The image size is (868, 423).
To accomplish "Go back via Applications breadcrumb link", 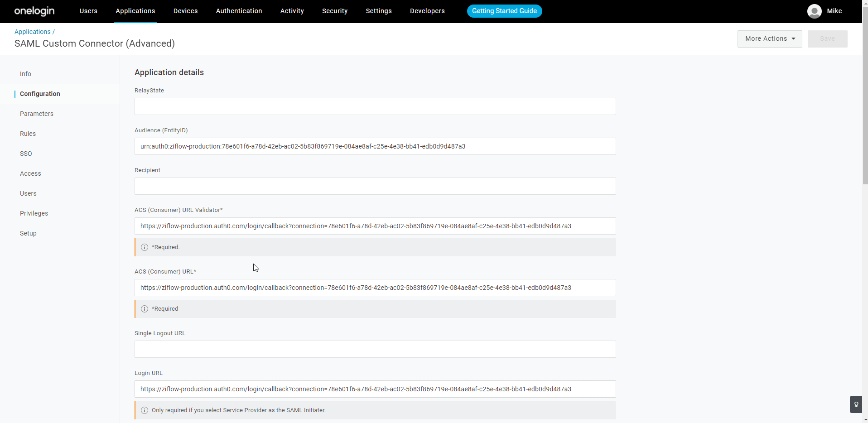I will 33,32.
